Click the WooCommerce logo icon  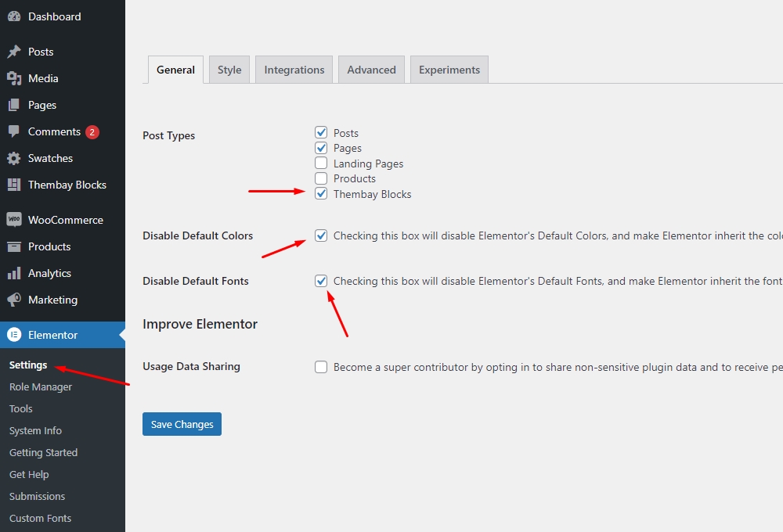click(x=14, y=220)
